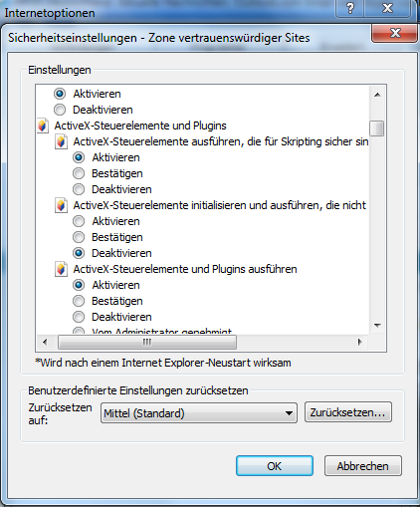The image size is (420, 507).
Task: Click the icon beside ActiveX-Steuerelemente initialisieren und ausführen
Action: 61,205
